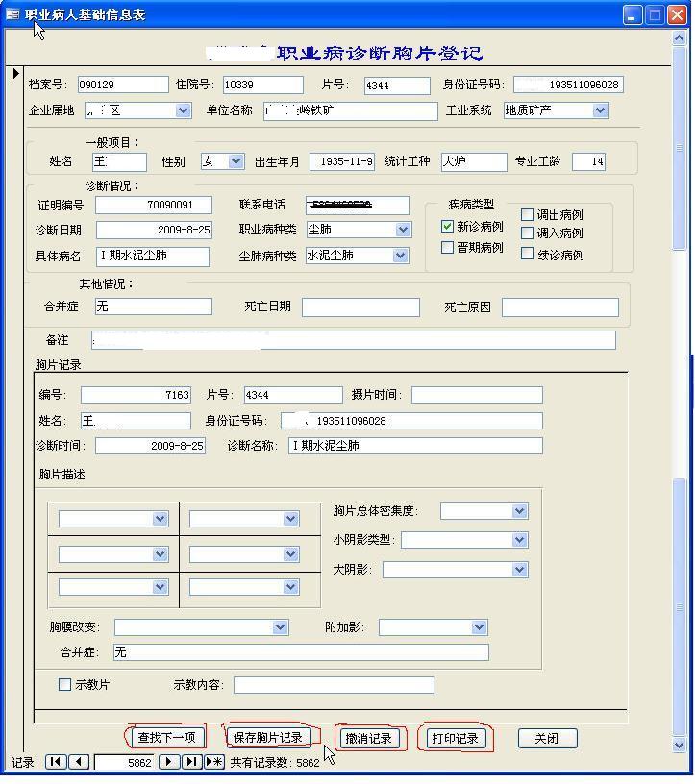Click the 统计工种 field
Screen dimensions: 695x784
(474, 161)
